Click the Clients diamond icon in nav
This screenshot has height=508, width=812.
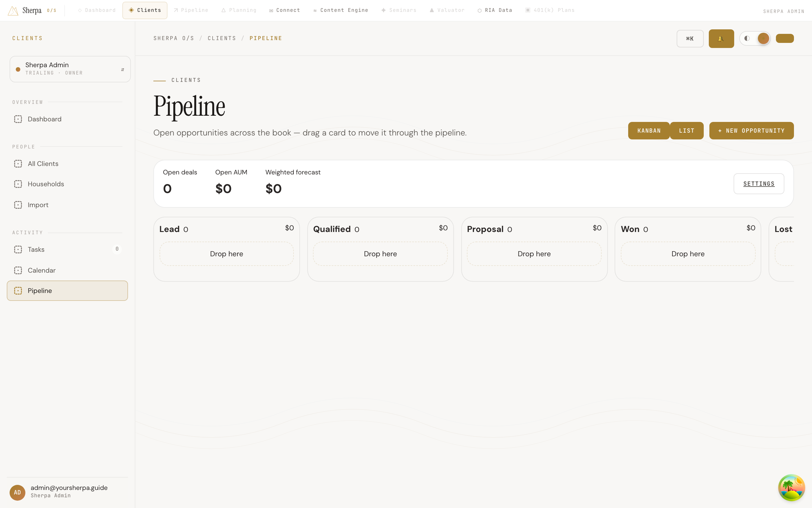[131, 10]
